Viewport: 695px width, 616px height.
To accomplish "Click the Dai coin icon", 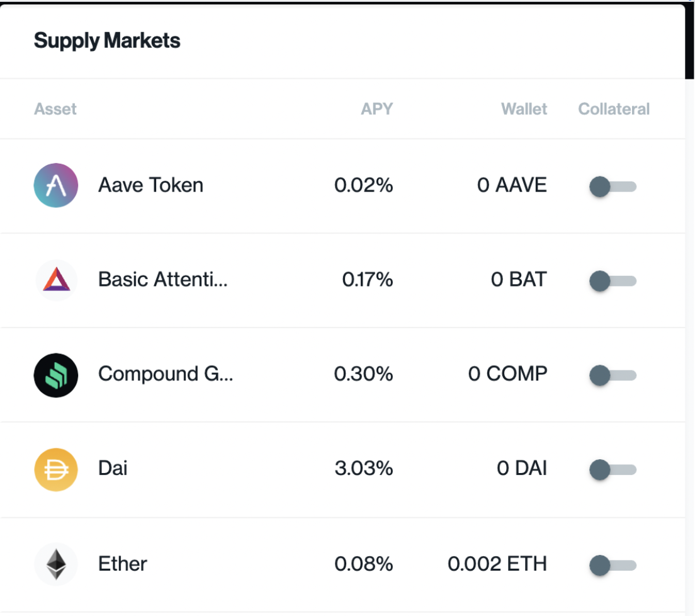I will click(55, 469).
